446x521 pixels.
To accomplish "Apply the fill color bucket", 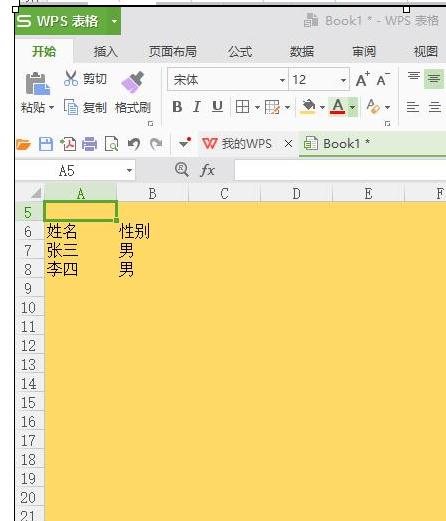I will (x=308, y=107).
